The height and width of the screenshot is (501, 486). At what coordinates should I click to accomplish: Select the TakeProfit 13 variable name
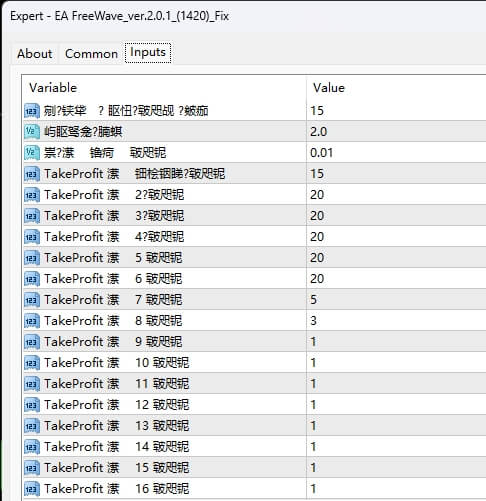click(x=117, y=426)
